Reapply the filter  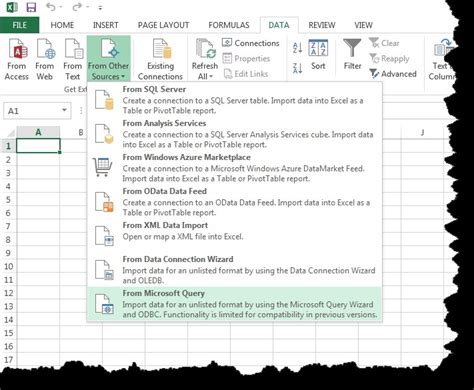tap(389, 59)
